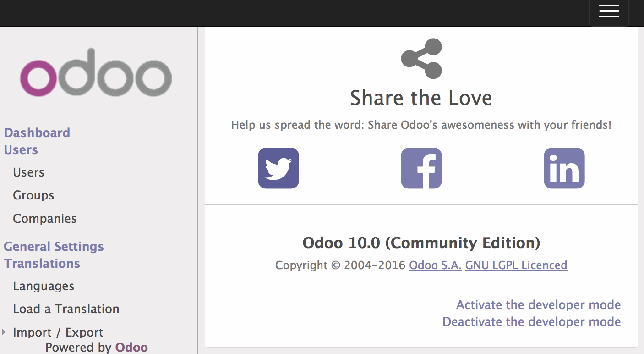
Task: Expand the Import / Export menu arrow
Action: pos(4,332)
